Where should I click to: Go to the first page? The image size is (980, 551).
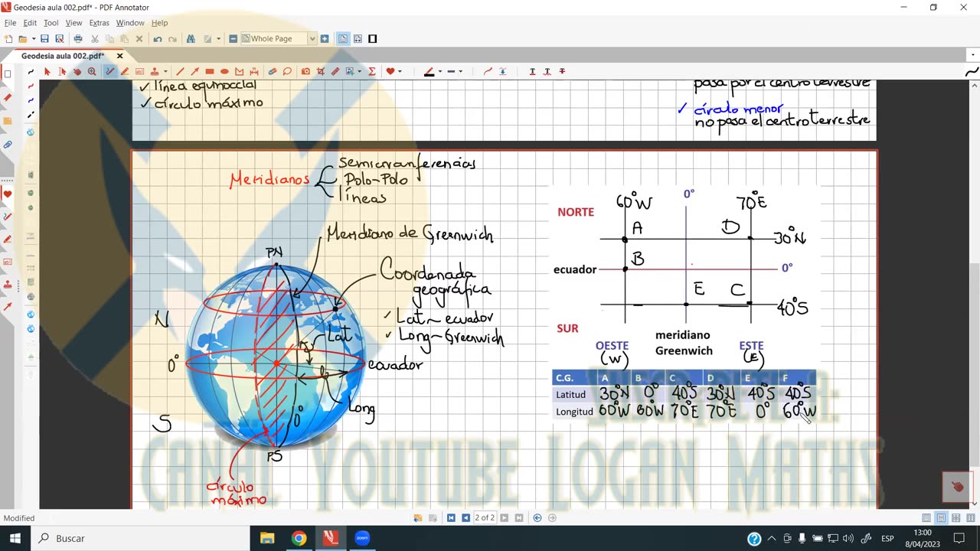pyautogui.click(x=451, y=518)
